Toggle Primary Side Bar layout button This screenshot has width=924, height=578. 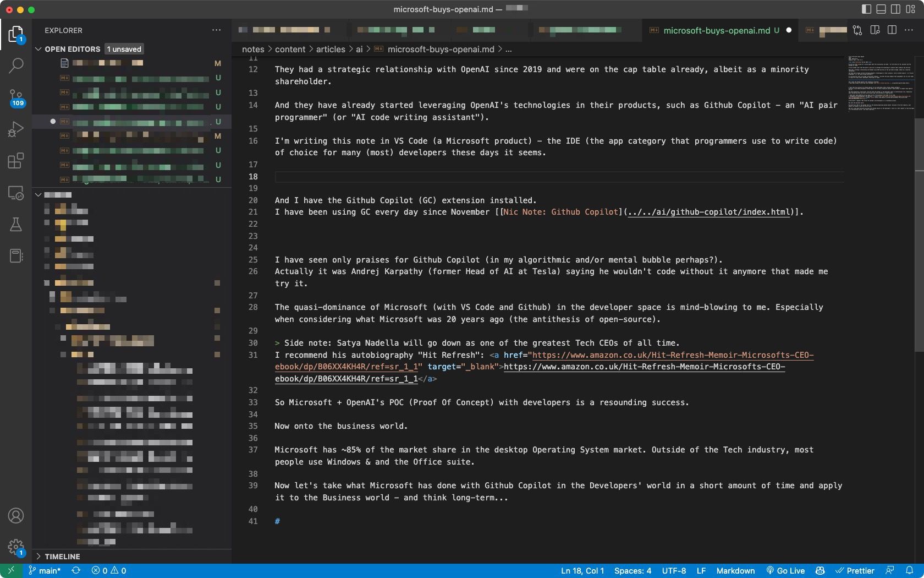click(866, 9)
